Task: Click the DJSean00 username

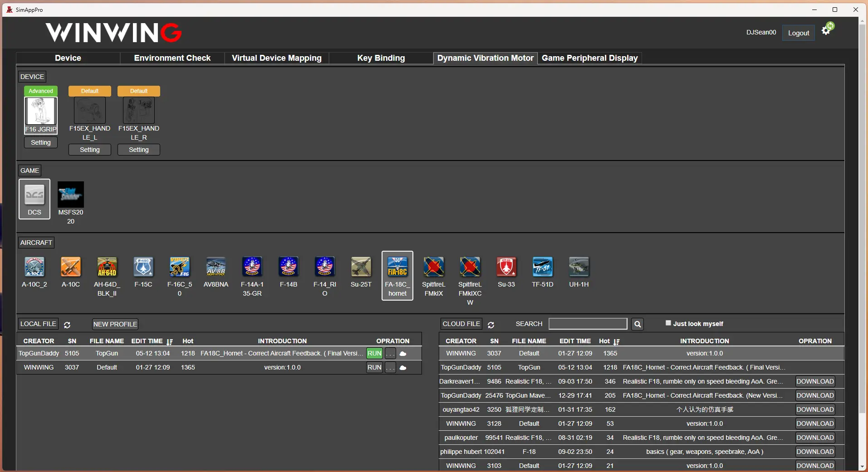Action: [x=761, y=32]
